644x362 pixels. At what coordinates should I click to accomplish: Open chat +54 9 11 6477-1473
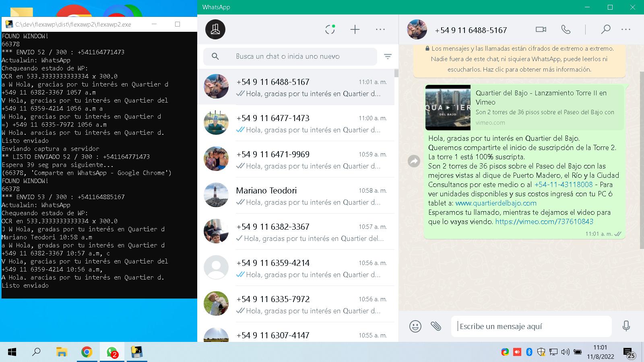pos(296,123)
